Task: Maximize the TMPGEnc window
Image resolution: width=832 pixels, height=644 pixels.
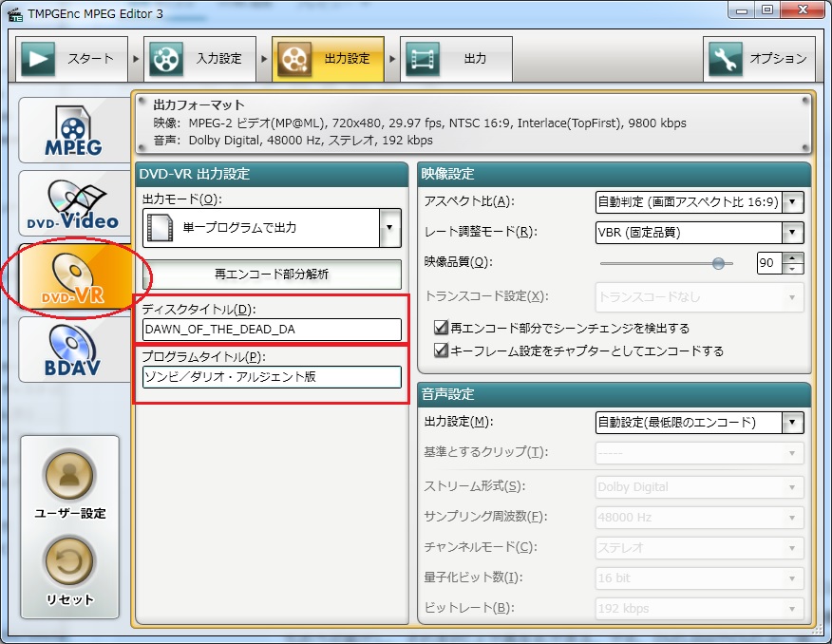Action: point(767,10)
